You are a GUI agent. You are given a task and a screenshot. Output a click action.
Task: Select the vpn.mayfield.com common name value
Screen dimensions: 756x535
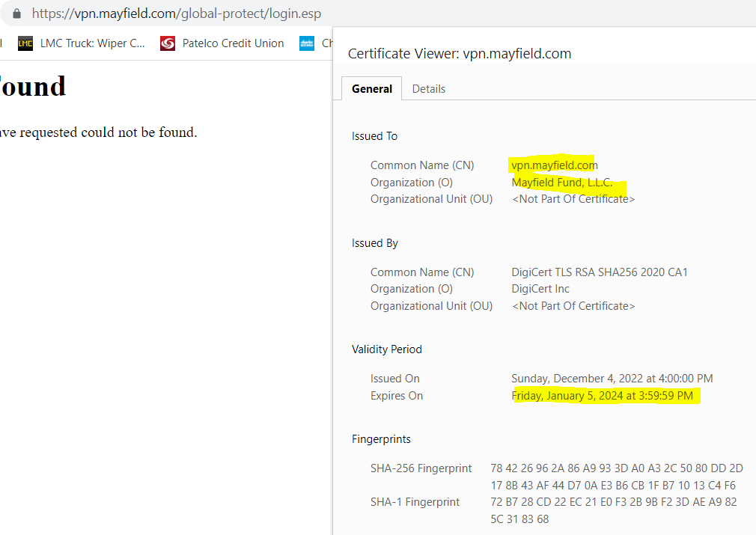[x=555, y=165]
